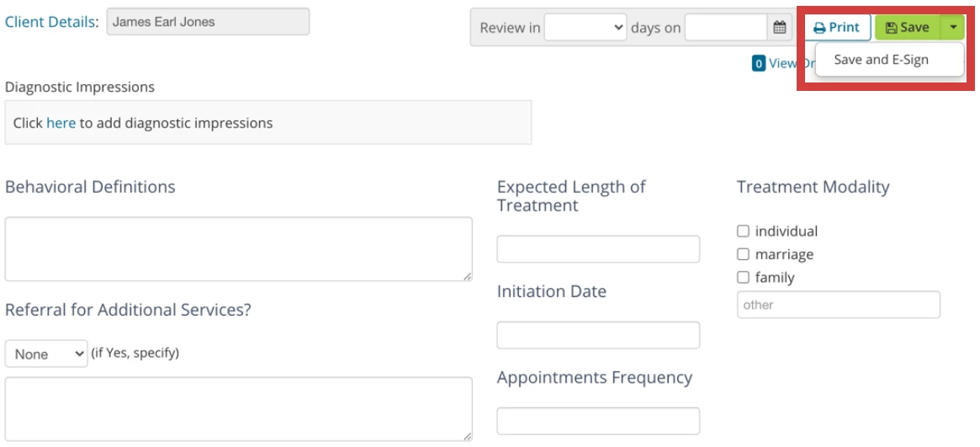Click the other treatment modality field
Screen dimensions: 980x447
[838, 305]
